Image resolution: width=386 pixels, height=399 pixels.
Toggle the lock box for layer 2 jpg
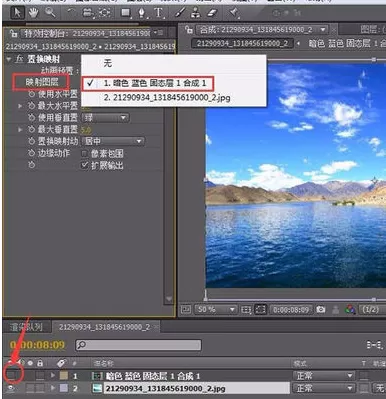(40, 388)
